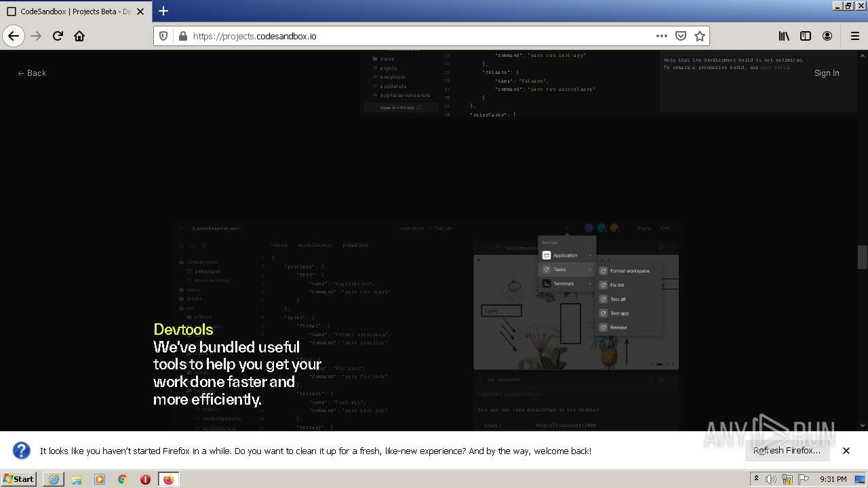Run the Test app task
The width and height of the screenshot is (868, 488).
click(629, 314)
